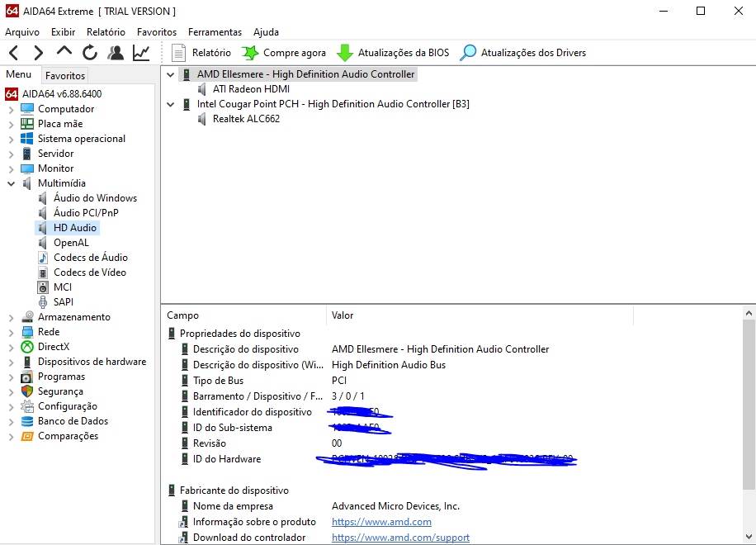
Task: Expand the Dispositivos de hardware node
Action: coord(11,363)
